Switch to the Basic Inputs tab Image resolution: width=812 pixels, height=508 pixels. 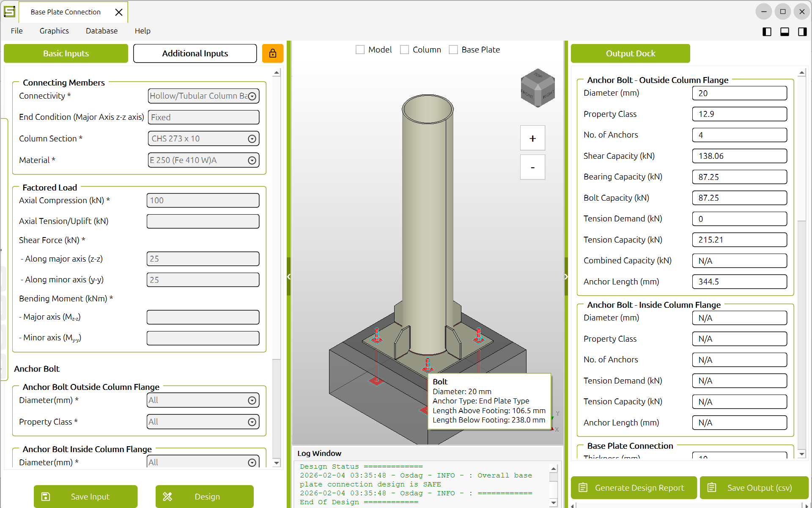click(x=66, y=53)
